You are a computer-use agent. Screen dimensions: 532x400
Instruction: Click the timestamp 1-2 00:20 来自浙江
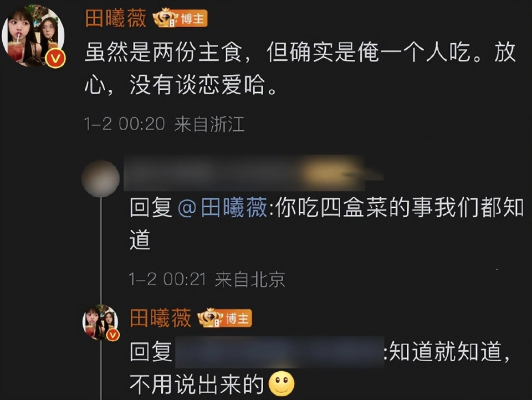click(x=164, y=124)
